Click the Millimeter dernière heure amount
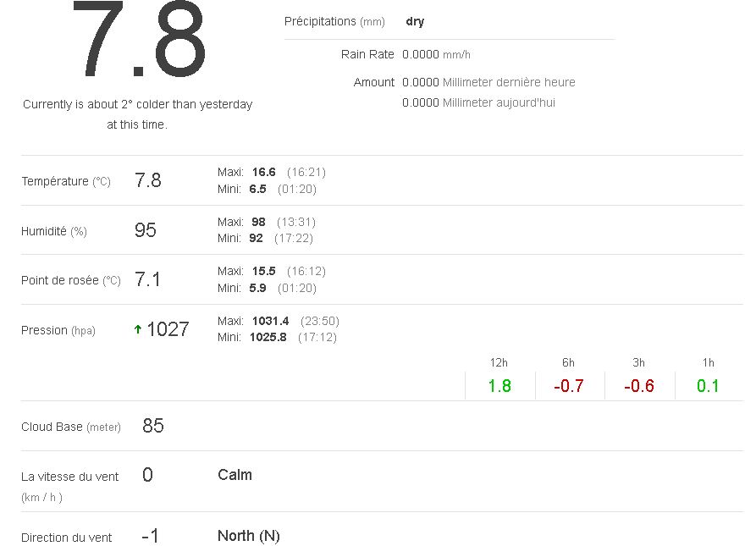756x546 pixels. coord(488,82)
